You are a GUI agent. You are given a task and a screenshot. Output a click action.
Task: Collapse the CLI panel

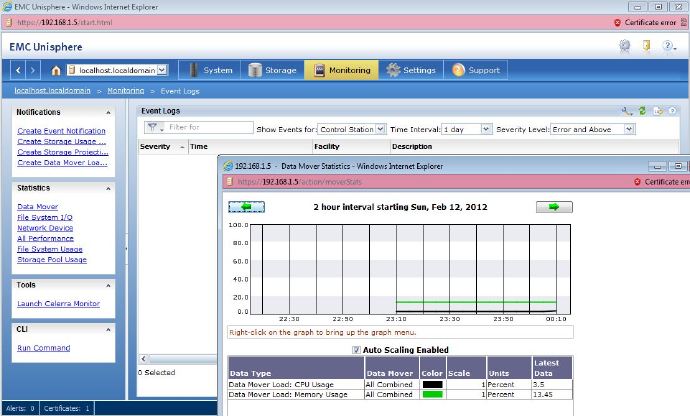pos(108,330)
